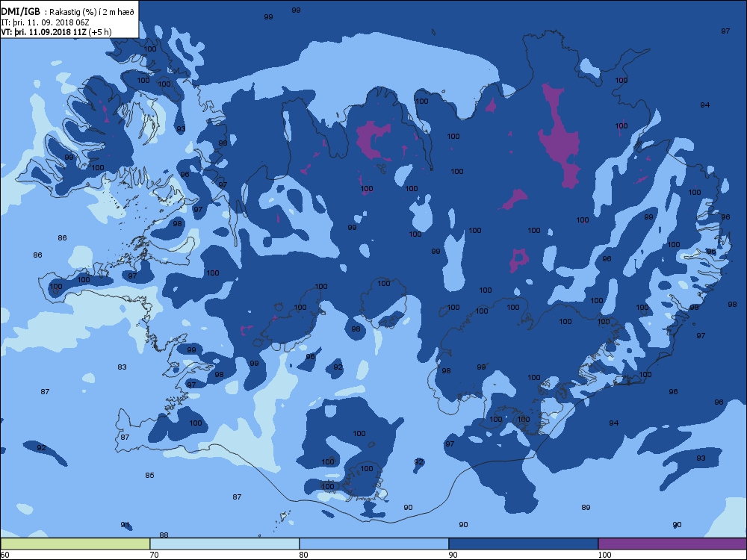
Task: Click the humidity value 91 on the map
Action: point(125,524)
